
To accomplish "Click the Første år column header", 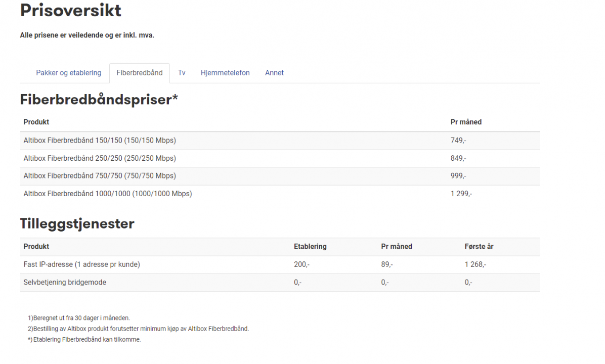I will tap(479, 247).
